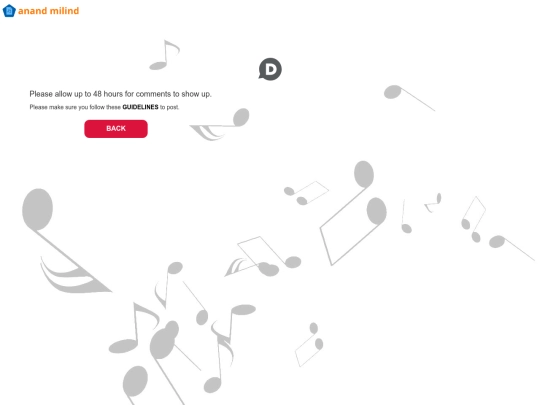This screenshot has width=540, height=405.
Task: Click the note with long thin stem below Disqus
Action: click(409, 98)
